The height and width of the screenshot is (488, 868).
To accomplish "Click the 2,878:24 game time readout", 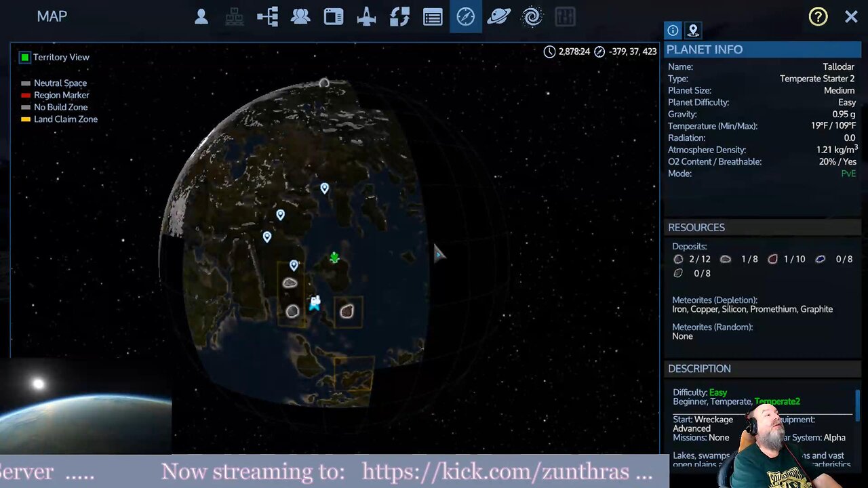I will (574, 52).
